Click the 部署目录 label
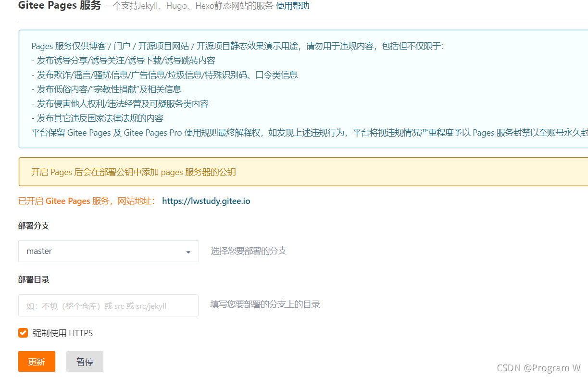This screenshot has width=588, height=378. [34, 279]
